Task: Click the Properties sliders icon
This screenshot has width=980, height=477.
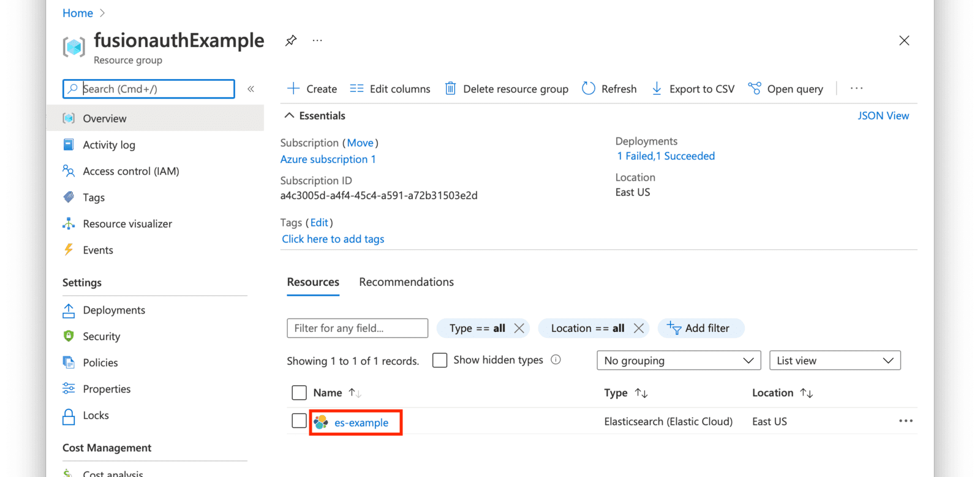Action: 69,389
